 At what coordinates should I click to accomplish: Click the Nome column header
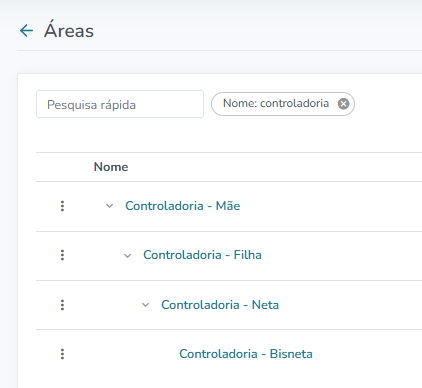coord(111,167)
